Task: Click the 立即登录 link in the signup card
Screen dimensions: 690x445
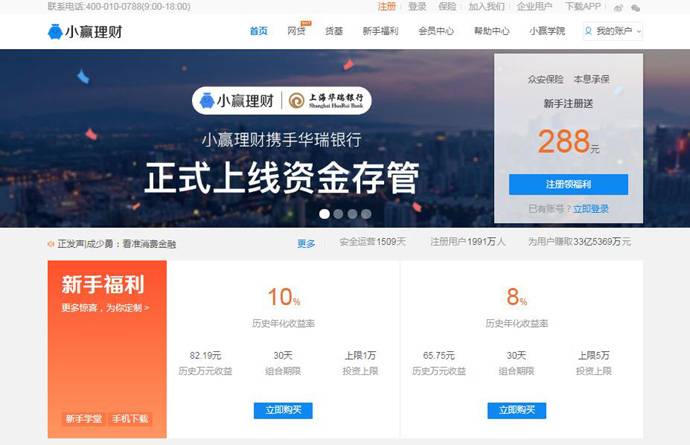Action: (591, 209)
